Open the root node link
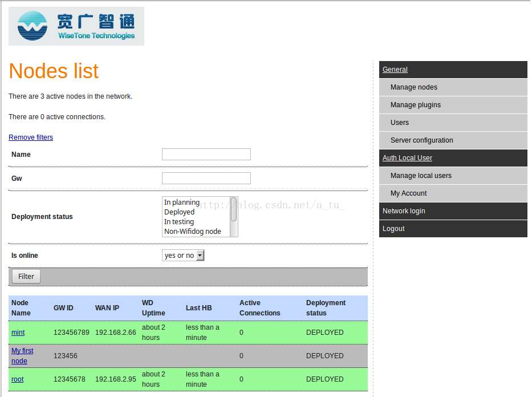Screen dimensions: 532x397 point(18,379)
